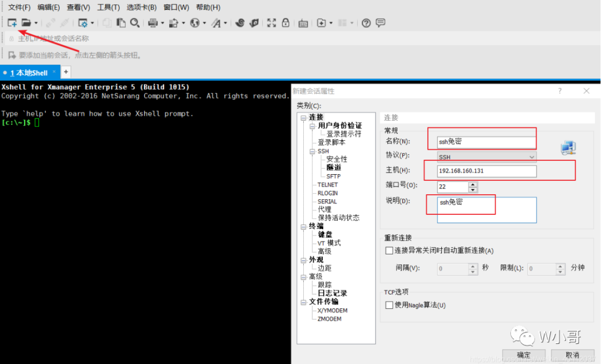This screenshot has width=601, height=364.
Task: Click the computer network icon in dialog
Action: pyautogui.click(x=568, y=148)
